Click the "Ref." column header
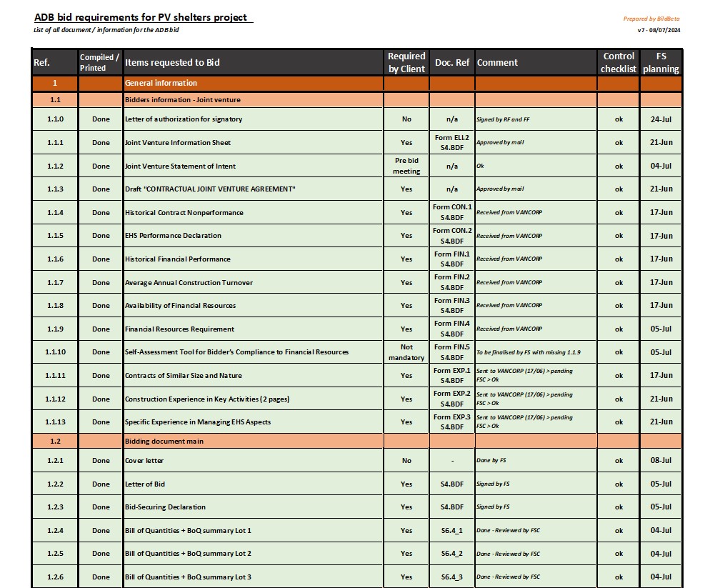705x588 pixels. [42, 62]
